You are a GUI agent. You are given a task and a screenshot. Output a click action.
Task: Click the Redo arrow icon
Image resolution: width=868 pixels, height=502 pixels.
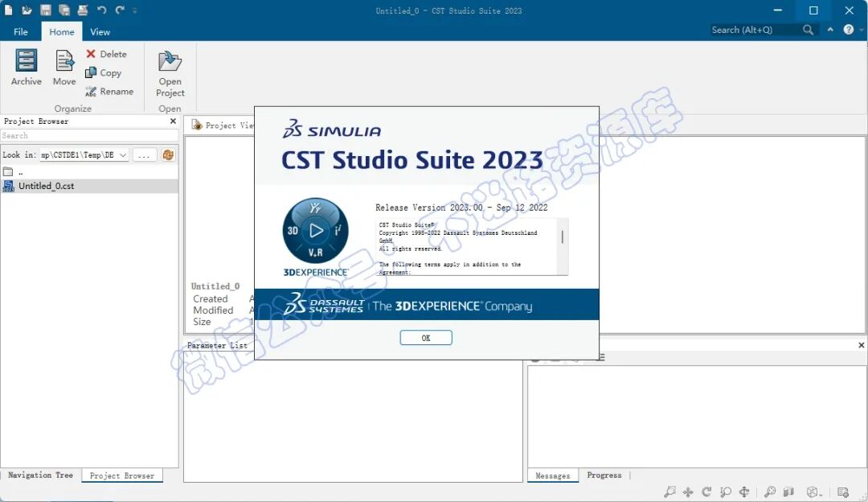(120, 10)
